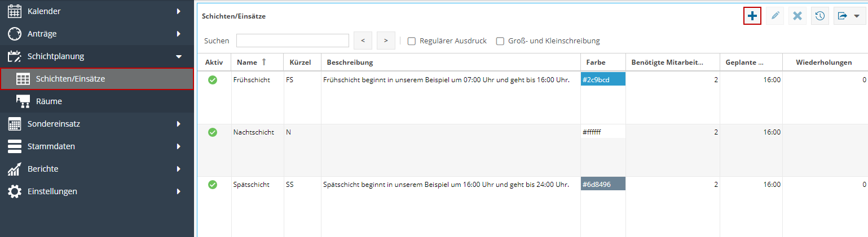Screen dimensions: 868x237
Task: Toggle Groß- und Kleinschreibung checkbox
Action: click(x=500, y=41)
